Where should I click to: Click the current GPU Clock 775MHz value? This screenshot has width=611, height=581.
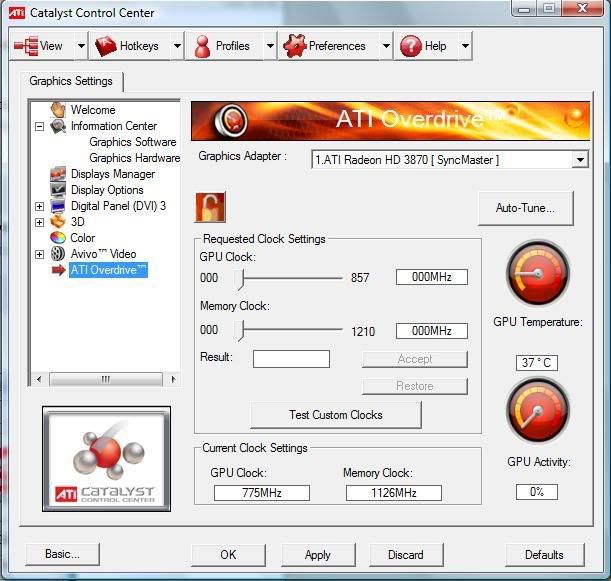click(262, 493)
